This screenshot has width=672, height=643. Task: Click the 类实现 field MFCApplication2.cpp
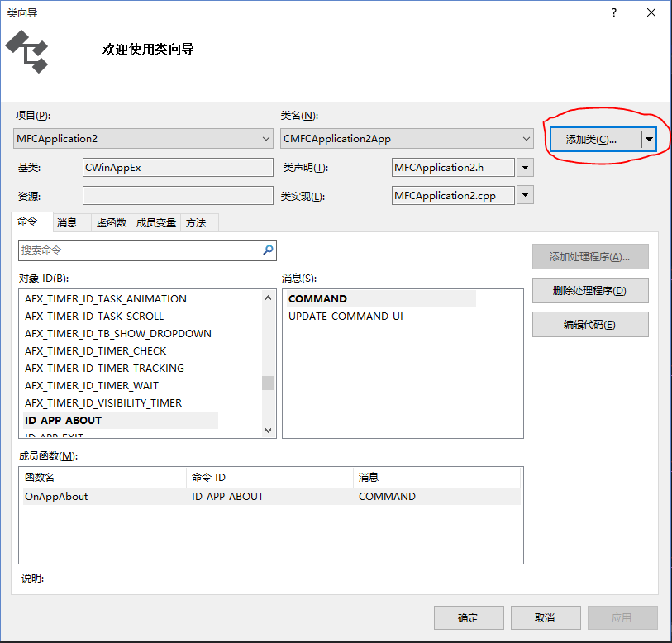pos(453,196)
